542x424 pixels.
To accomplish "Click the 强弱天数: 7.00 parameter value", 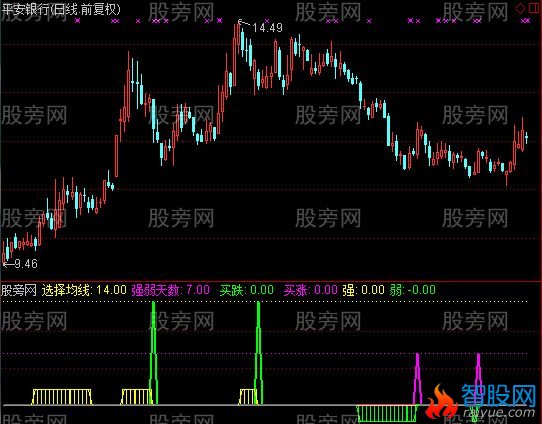I will (170, 290).
